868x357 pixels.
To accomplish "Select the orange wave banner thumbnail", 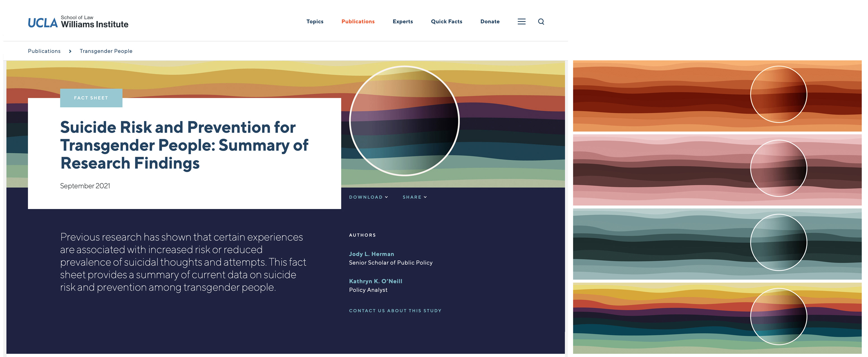I will 717,96.
